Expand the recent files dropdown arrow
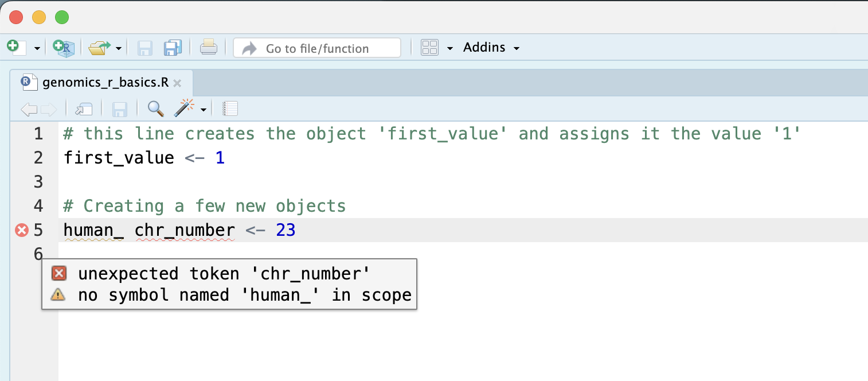This screenshot has height=381, width=868. pyautogui.click(x=119, y=48)
